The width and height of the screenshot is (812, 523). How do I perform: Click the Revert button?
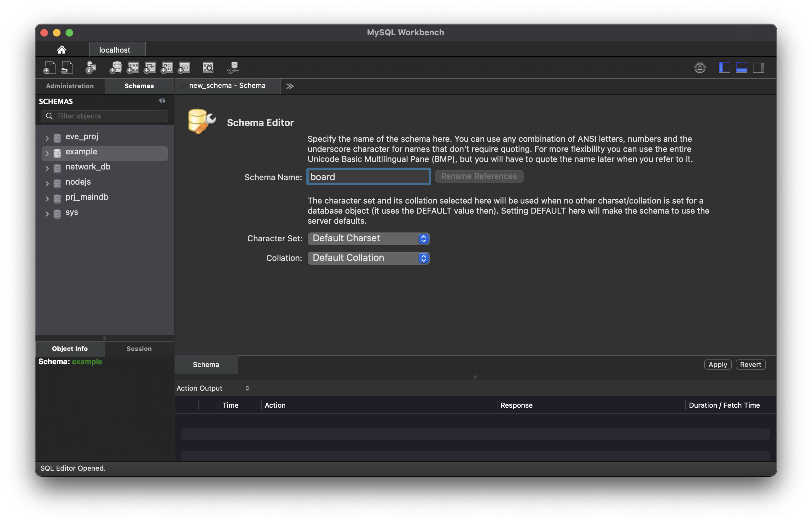coord(751,365)
